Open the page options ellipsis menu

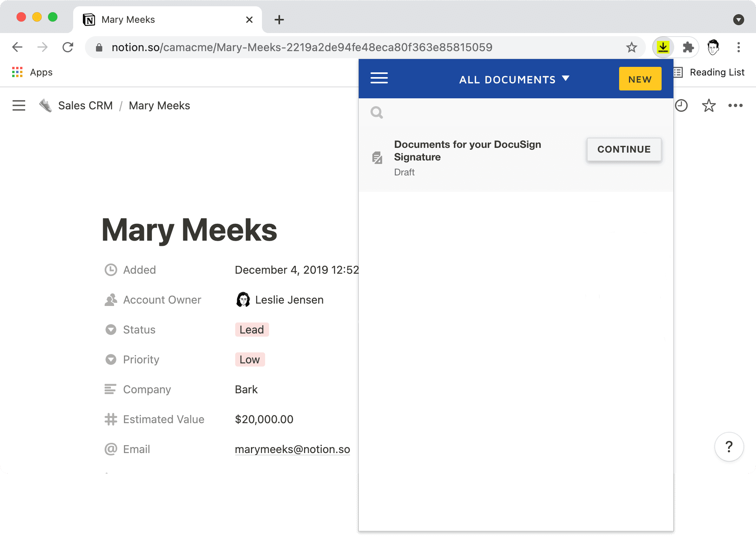[736, 105]
